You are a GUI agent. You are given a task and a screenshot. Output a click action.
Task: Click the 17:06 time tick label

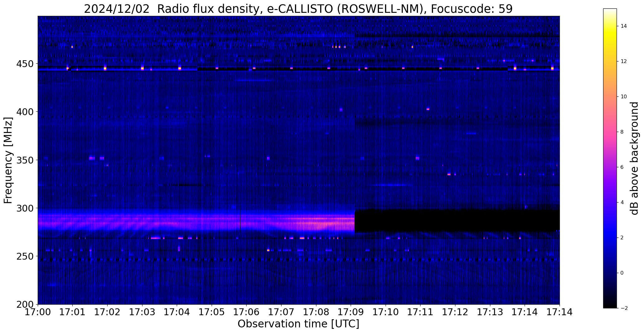tap(247, 312)
